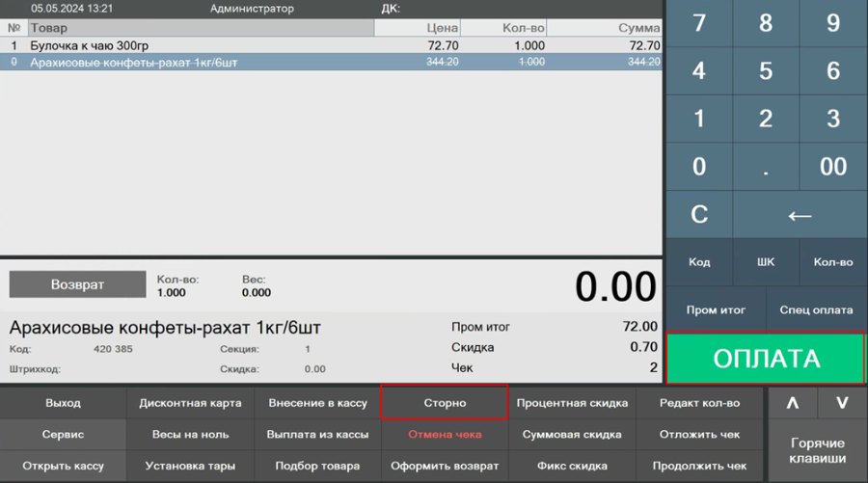Tap digit 3 on the keypad
The width and height of the screenshot is (868, 483).
point(833,119)
